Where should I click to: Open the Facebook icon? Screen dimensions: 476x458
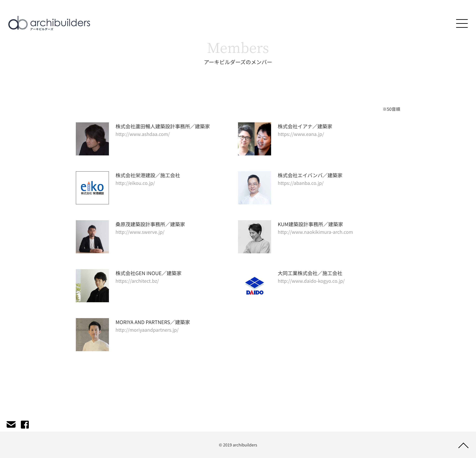[x=25, y=424]
